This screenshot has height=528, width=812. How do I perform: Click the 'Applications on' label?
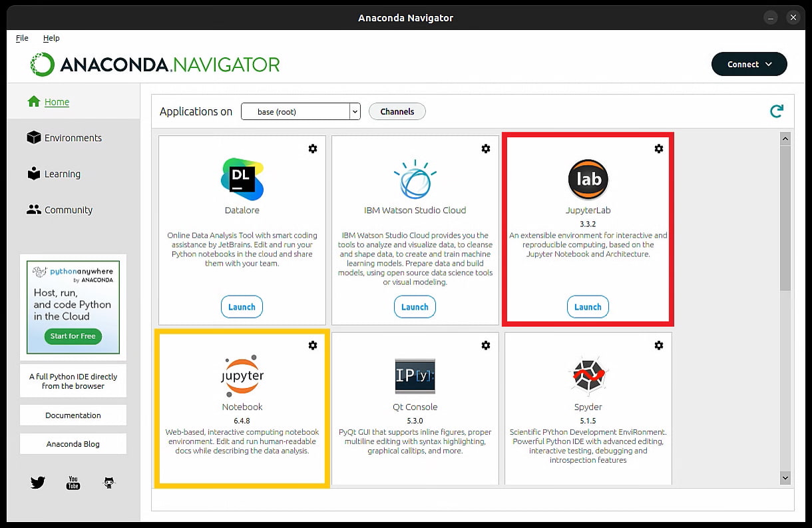[196, 112]
